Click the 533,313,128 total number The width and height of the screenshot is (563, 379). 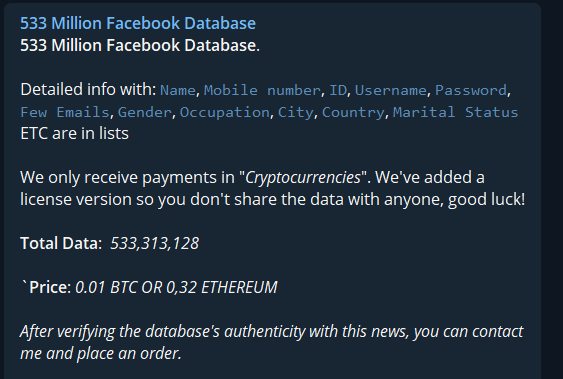click(154, 243)
